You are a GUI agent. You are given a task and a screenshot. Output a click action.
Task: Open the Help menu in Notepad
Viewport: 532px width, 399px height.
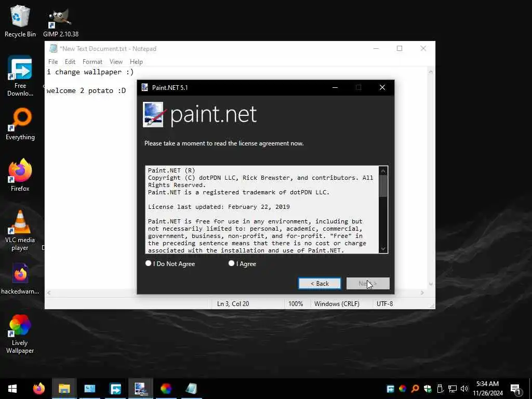coord(136,62)
